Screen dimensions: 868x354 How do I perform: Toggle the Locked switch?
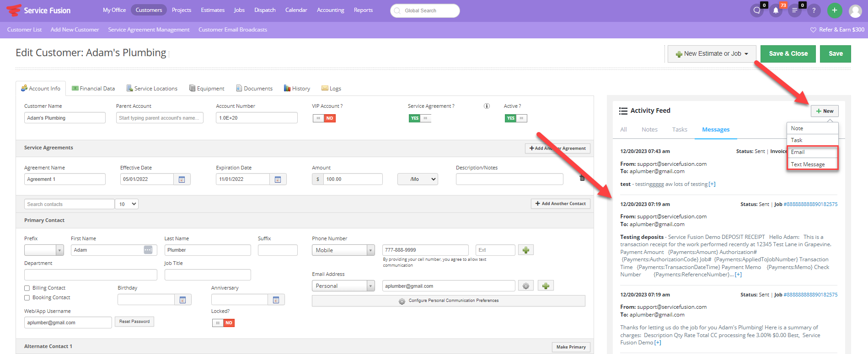tap(223, 323)
